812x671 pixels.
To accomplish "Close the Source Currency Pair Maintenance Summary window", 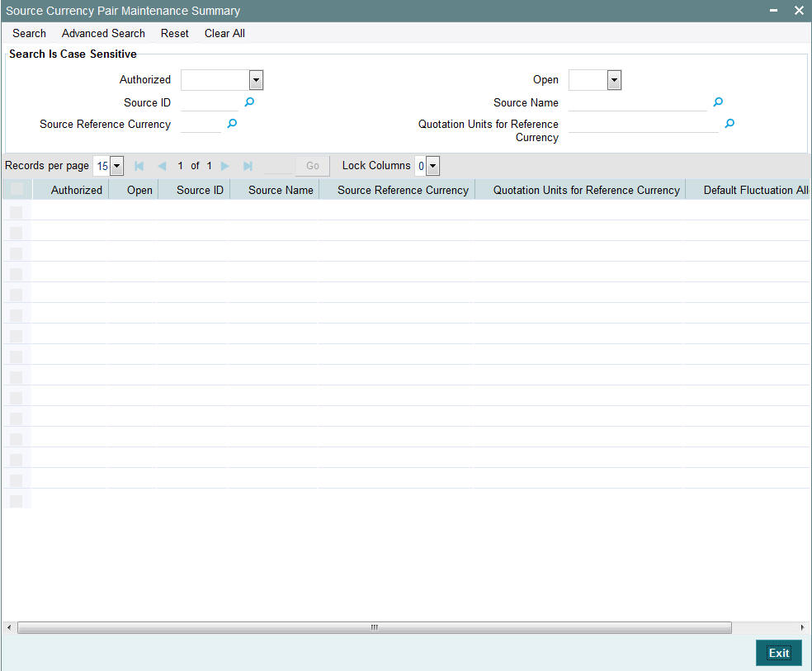I will click(x=799, y=11).
